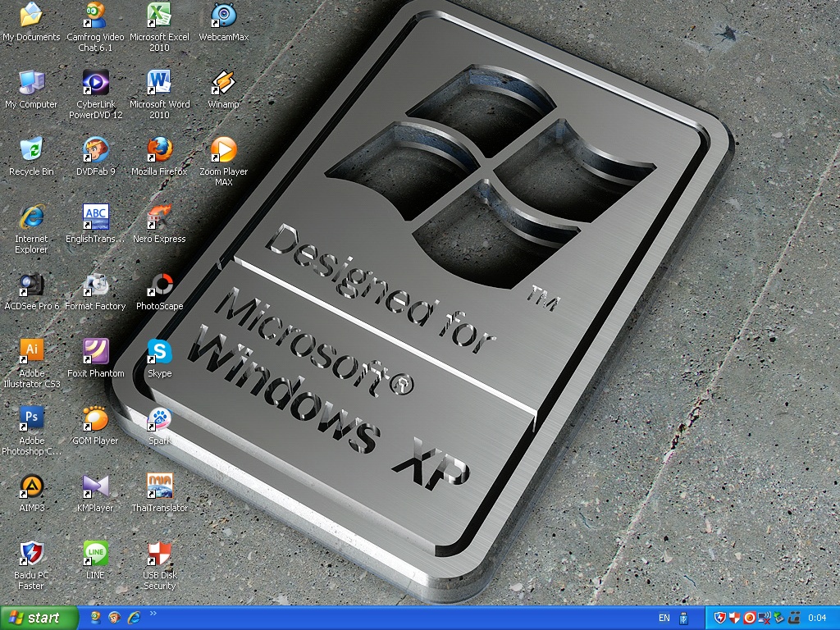Open the Start menu

coord(39,618)
